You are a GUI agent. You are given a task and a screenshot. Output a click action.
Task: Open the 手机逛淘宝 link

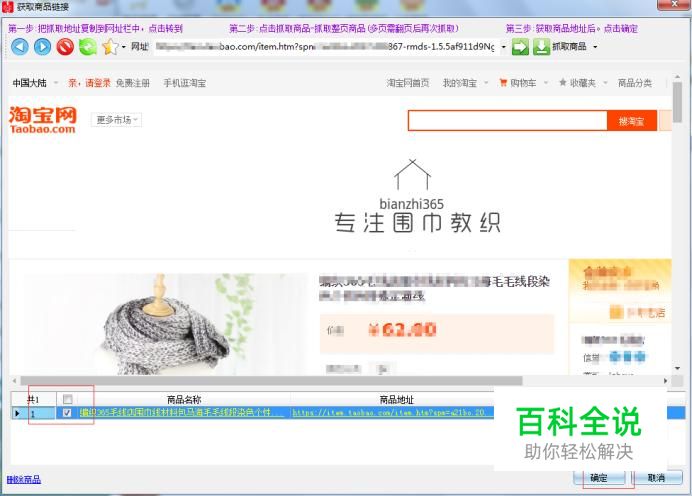point(184,83)
